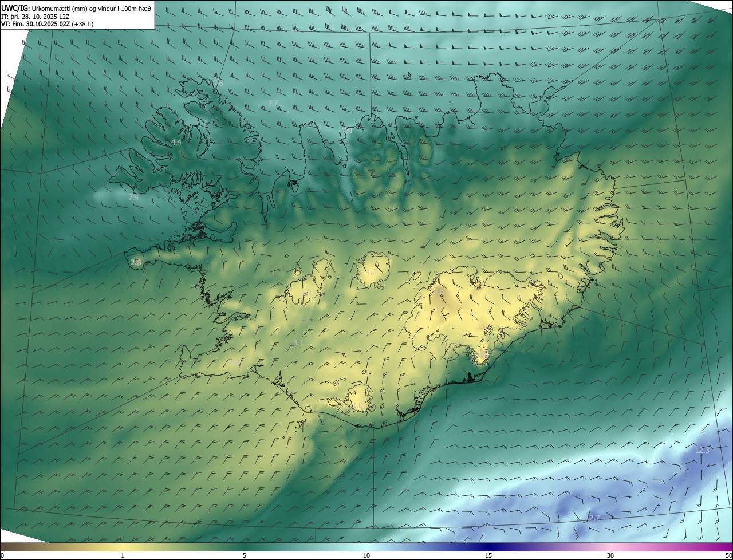Click the 1.0 value on Hofsjökull glacier
Screen dimensions: 733x560
(371, 272)
